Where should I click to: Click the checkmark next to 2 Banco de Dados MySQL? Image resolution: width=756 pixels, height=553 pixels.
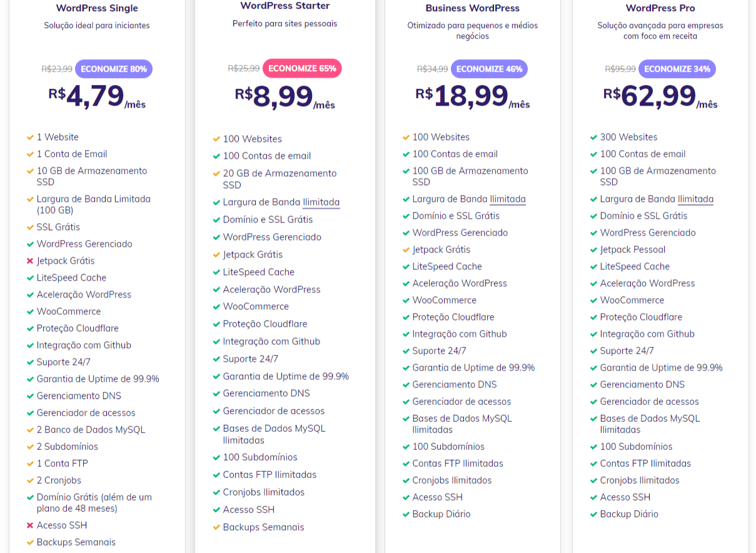click(30, 430)
